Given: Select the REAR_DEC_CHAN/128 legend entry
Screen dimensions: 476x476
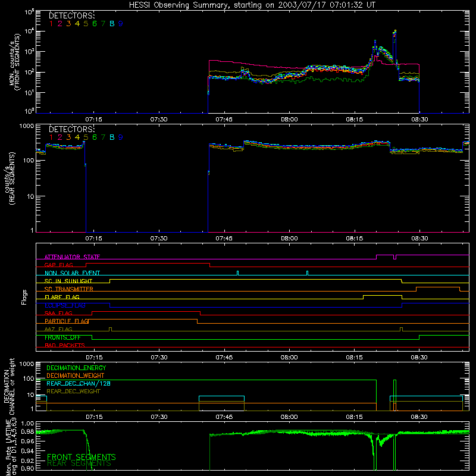Looking at the screenshot, I should pos(79,383).
